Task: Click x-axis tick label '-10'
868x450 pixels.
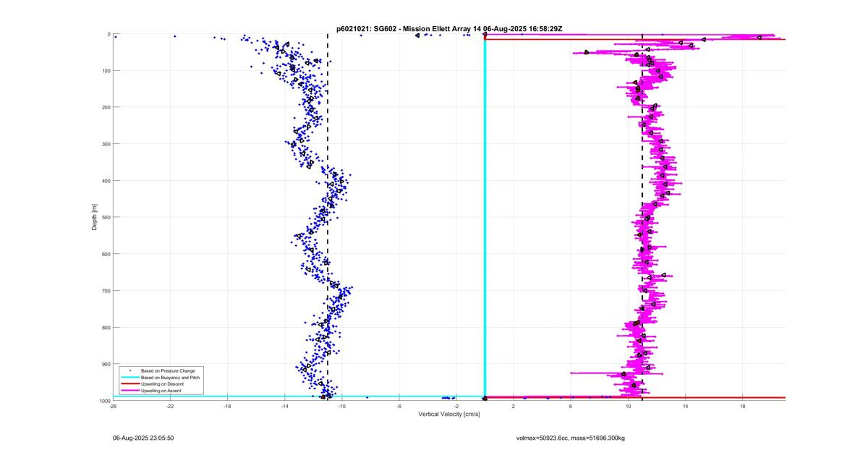Action: [x=341, y=407]
